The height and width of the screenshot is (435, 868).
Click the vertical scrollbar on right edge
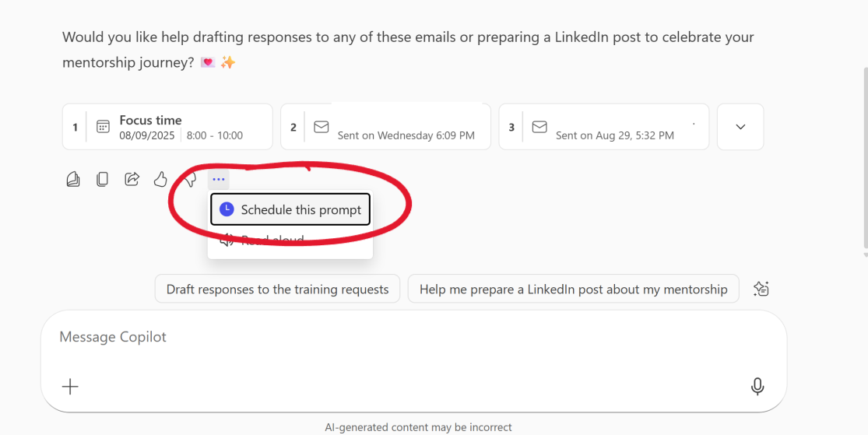[865, 156]
